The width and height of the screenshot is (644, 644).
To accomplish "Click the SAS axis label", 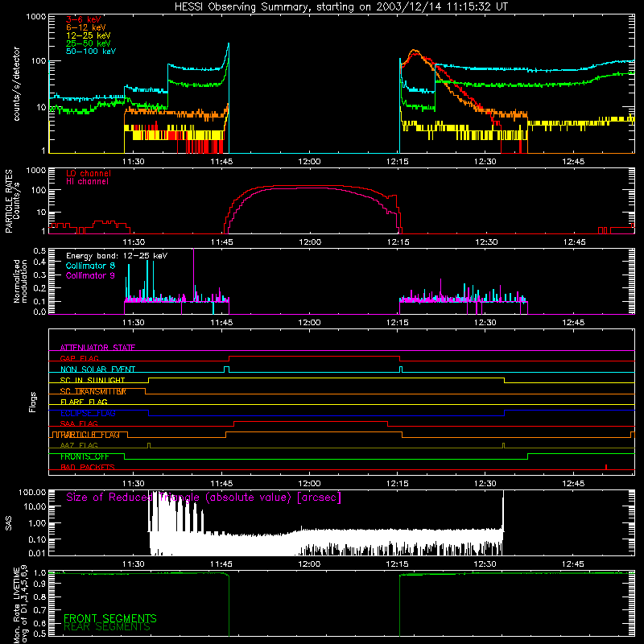I will click(8, 523).
